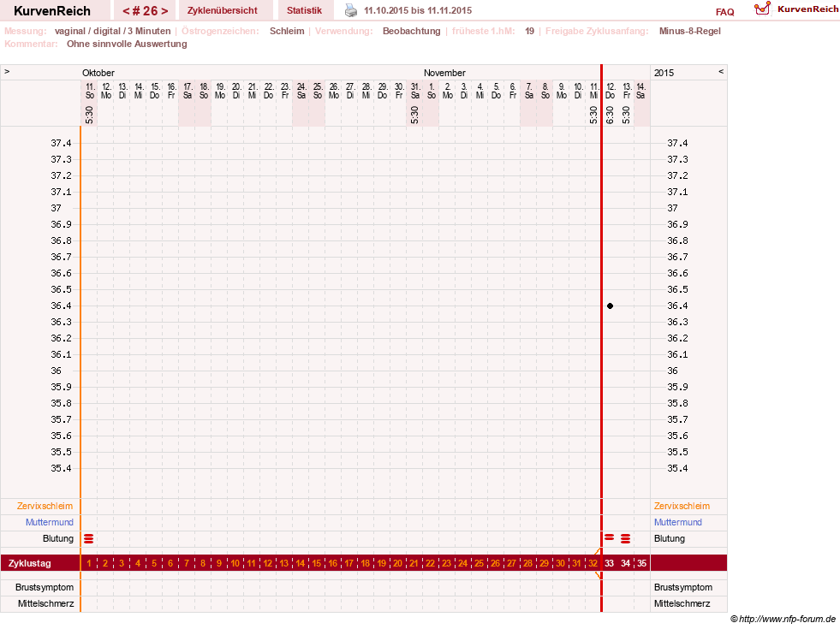Click the KurvenReich brand link at top right
Screen dimensions: 840x629
click(808, 9)
